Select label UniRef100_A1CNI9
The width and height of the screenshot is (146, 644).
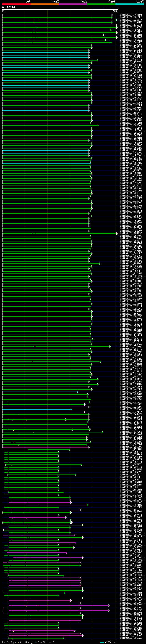131,543
